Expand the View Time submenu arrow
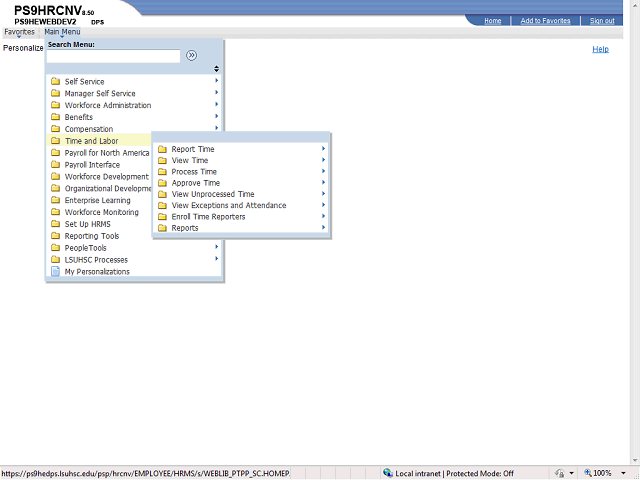This screenshot has width=640, height=480. pos(323,160)
